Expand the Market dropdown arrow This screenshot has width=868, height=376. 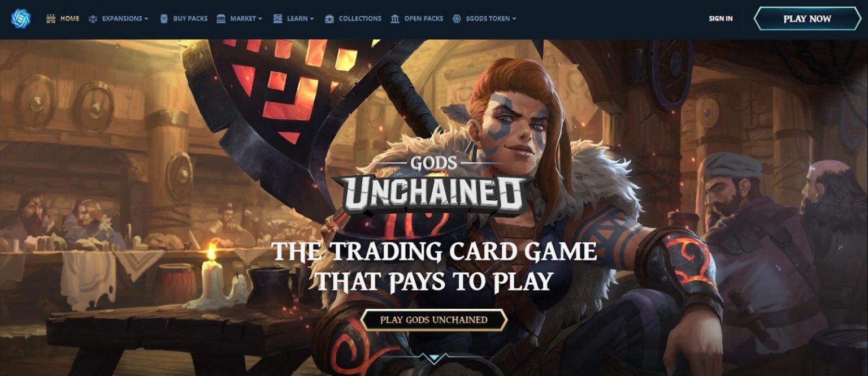point(260,19)
